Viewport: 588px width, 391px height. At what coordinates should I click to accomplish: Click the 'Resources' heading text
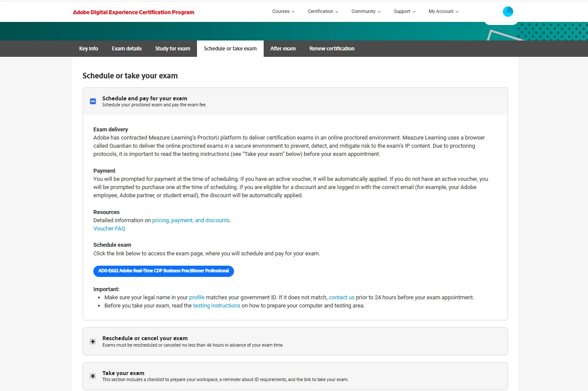(106, 212)
